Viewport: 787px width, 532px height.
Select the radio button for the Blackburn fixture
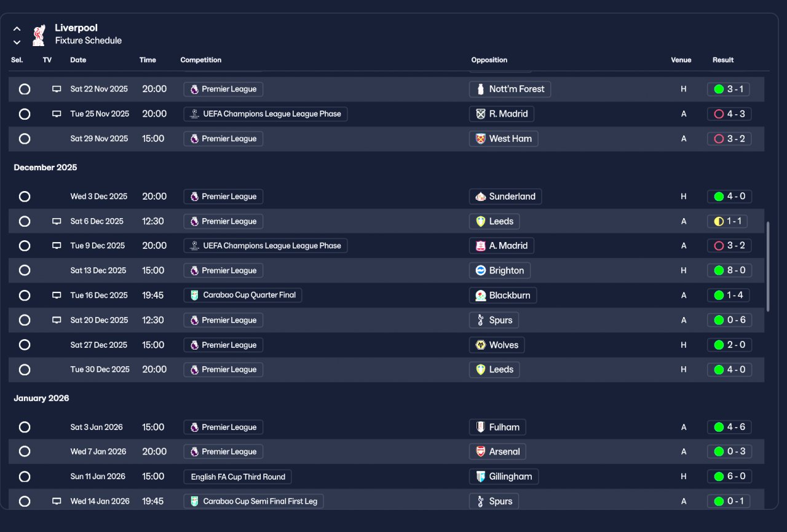coord(25,295)
